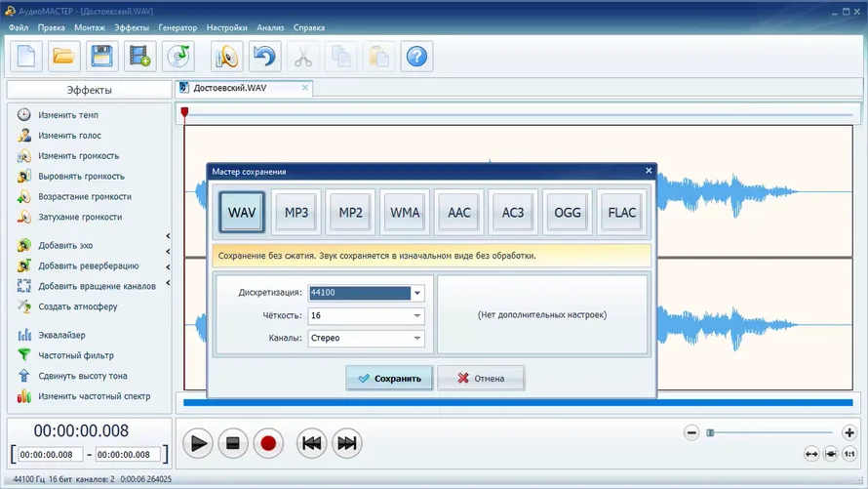Viewport: 868px width, 489px height.
Task: Open the Эффекты menu
Action: point(132,27)
